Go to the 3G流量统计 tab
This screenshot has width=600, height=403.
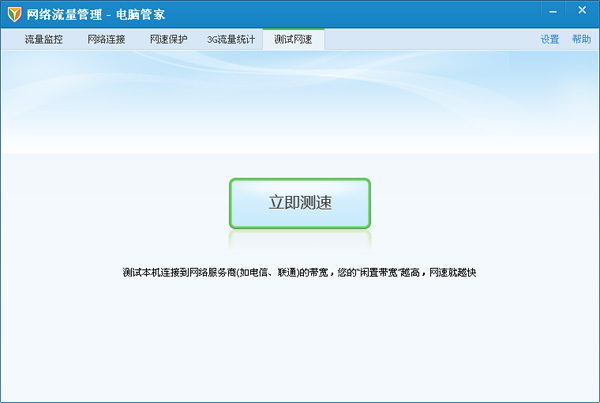point(231,39)
